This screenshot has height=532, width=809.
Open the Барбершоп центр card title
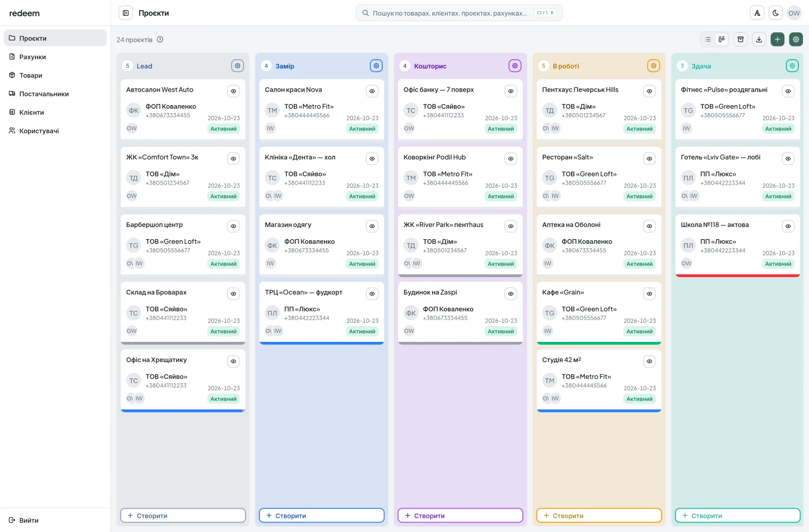click(155, 225)
